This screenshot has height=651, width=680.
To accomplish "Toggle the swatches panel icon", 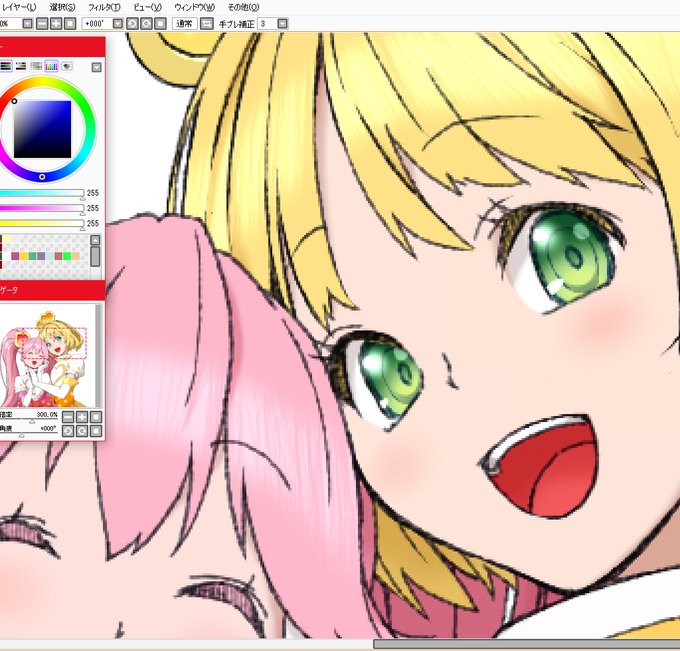I will 51,66.
